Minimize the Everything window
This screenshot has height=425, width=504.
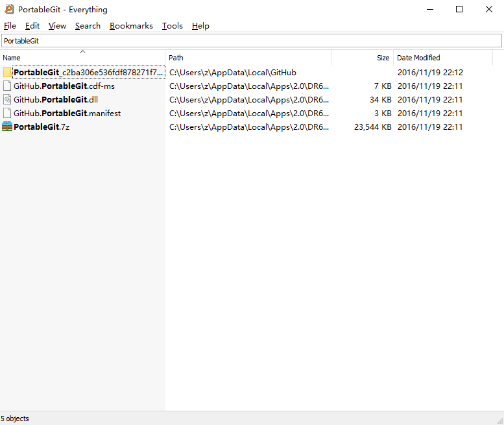click(430, 9)
